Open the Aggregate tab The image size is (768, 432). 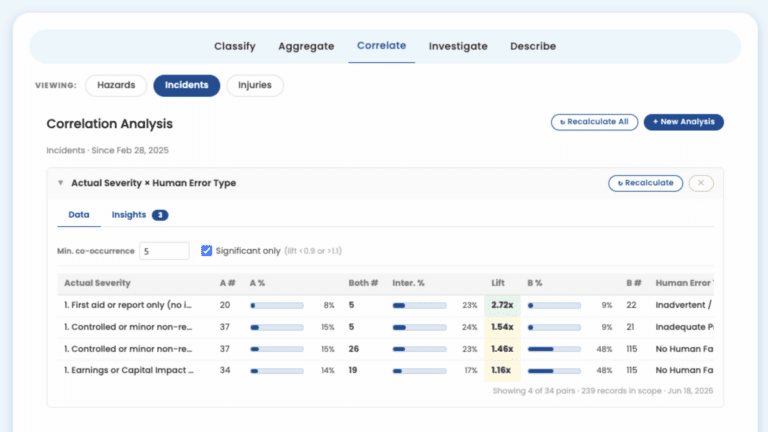tap(306, 46)
